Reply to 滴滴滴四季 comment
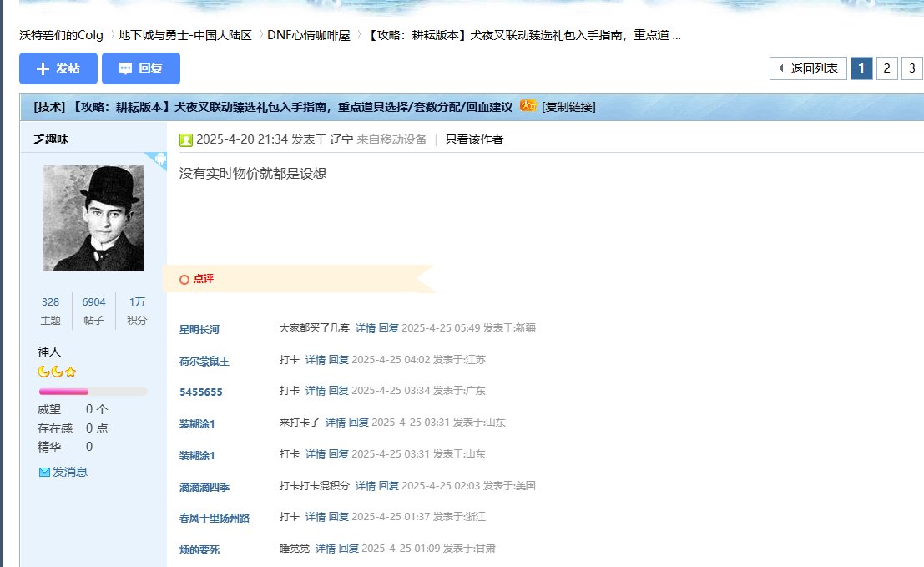The height and width of the screenshot is (567, 924). pyautogui.click(x=388, y=486)
